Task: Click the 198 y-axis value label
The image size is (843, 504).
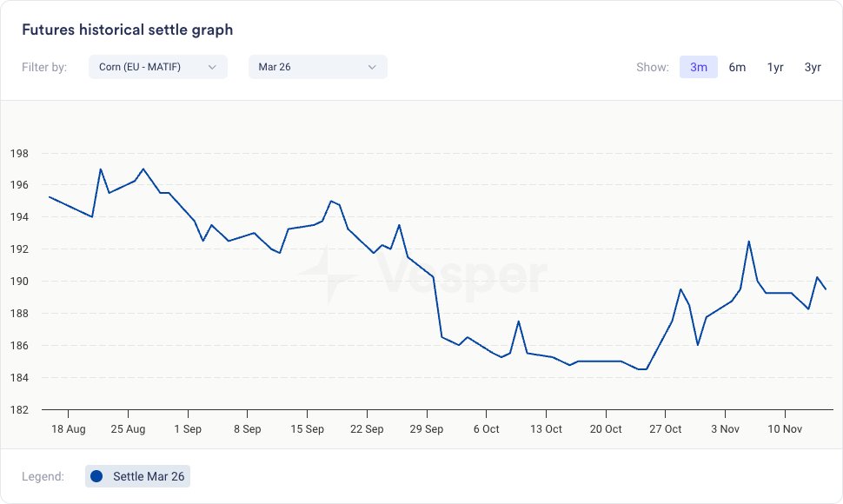Action: click(x=19, y=154)
